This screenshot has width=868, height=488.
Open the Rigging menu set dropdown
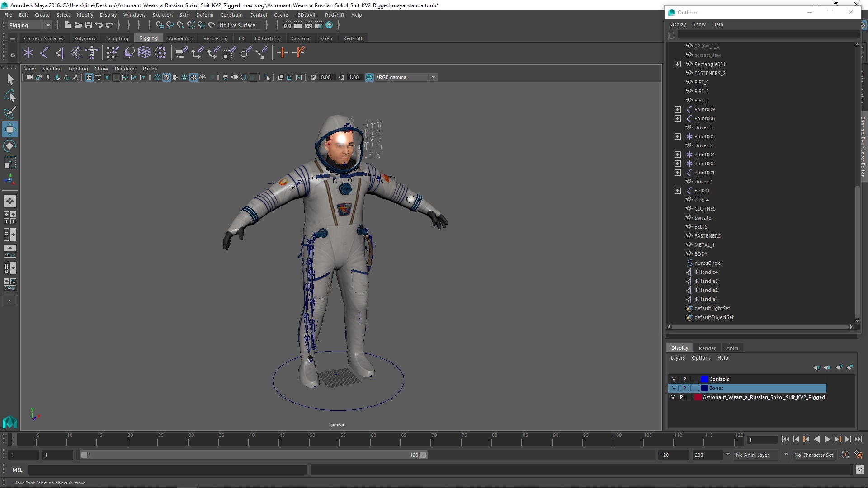point(30,25)
